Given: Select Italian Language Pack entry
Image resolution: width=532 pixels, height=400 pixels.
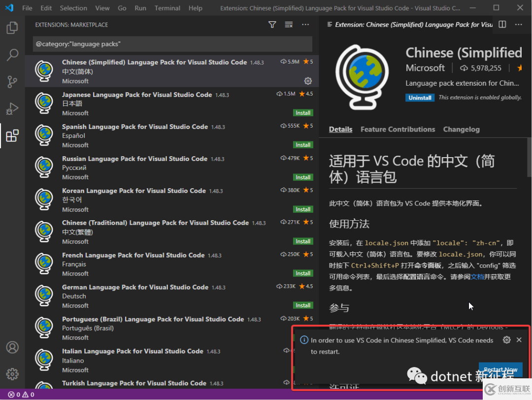Looking at the screenshot, I should pos(172,360).
